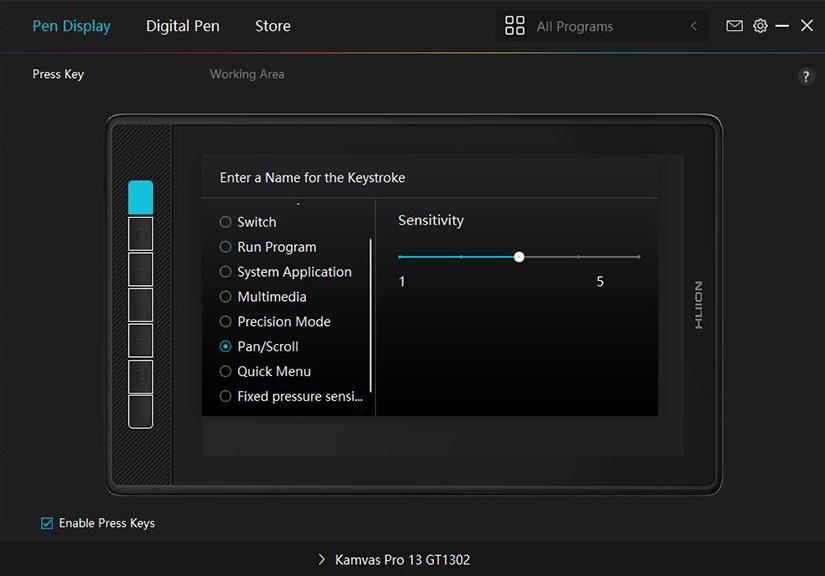Click the arrow beside All Programs
This screenshot has width=825, height=576.
[694, 26]
